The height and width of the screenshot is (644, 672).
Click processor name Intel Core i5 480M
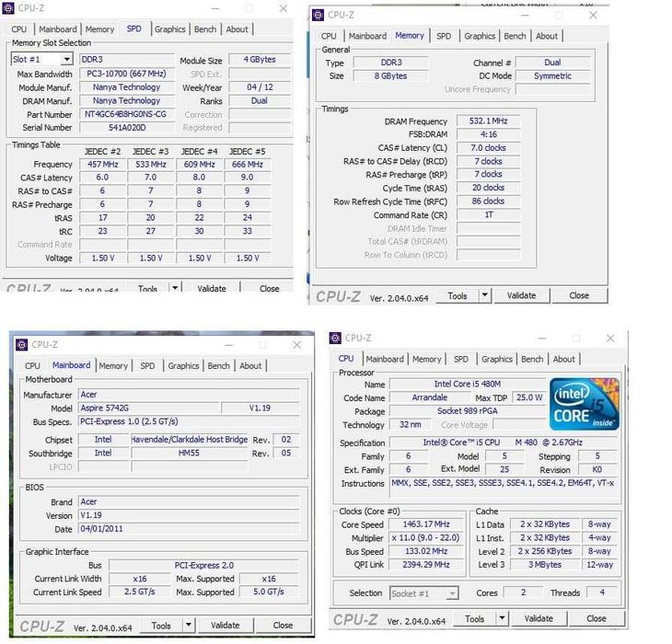(468, 384)
